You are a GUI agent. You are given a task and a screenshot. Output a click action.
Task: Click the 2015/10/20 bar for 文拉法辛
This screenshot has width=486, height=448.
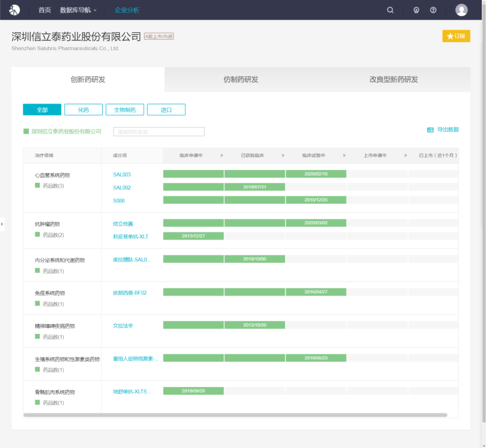pos(254,325)
